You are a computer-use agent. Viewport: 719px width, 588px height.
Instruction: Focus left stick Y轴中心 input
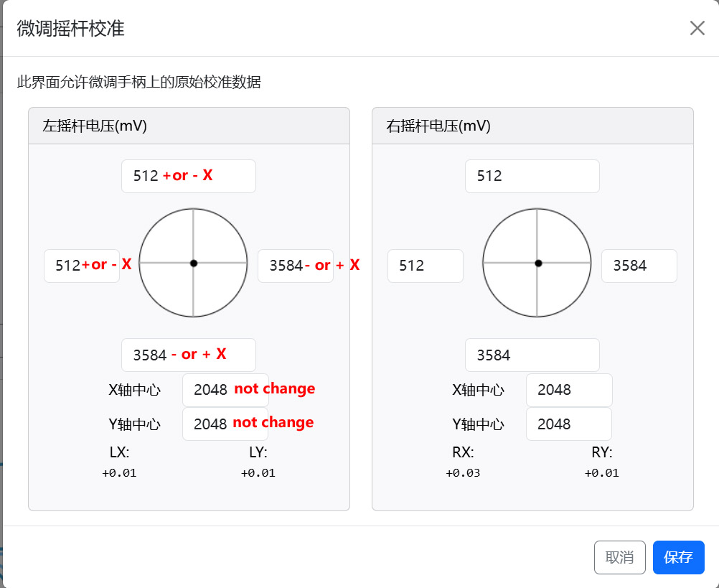click(225, 424)
